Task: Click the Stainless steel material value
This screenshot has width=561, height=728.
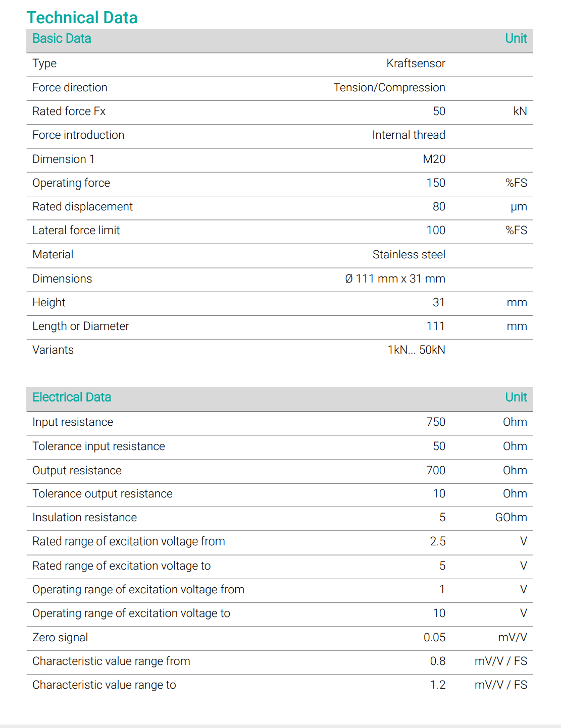Action: click(x=409, y=255)
